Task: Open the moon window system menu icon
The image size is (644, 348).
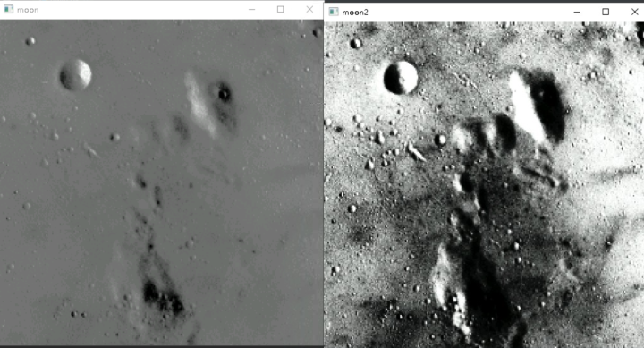Action: [x=8, y=10]
